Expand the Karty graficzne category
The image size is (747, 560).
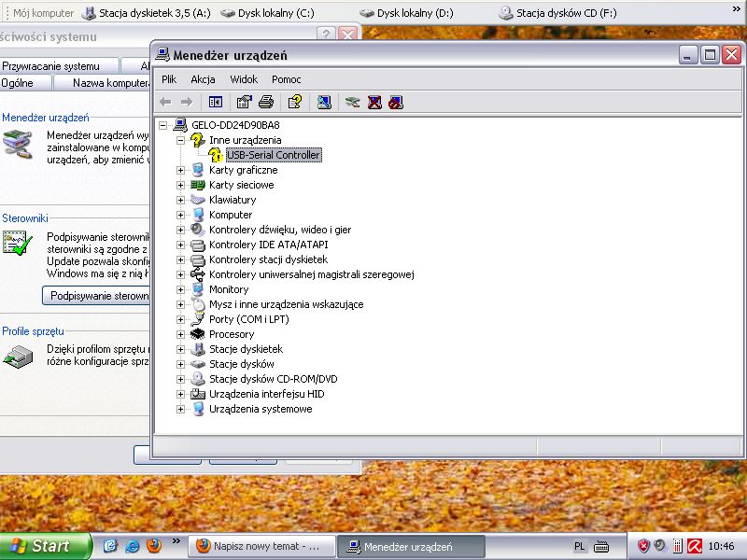click(180, 170)
